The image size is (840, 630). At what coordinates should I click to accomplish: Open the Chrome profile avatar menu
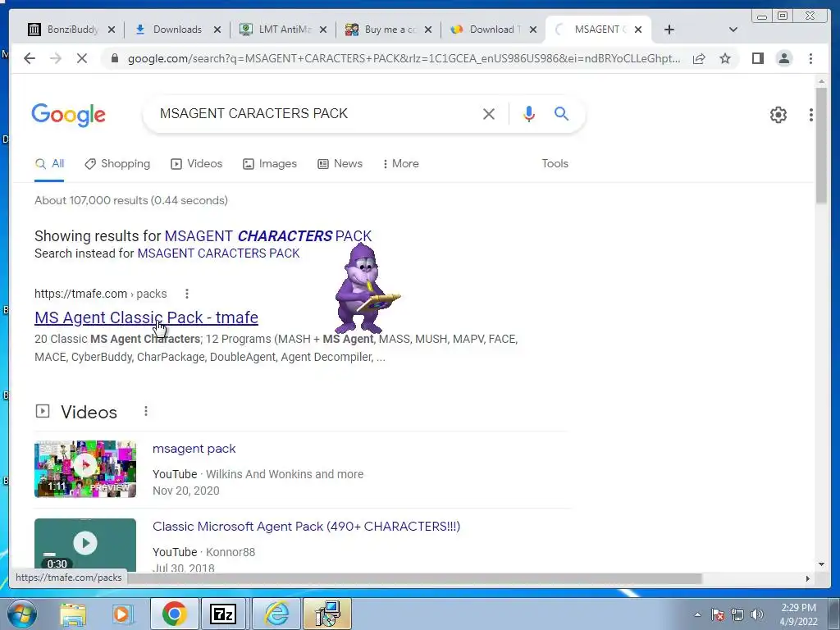[x=783, y=58]
